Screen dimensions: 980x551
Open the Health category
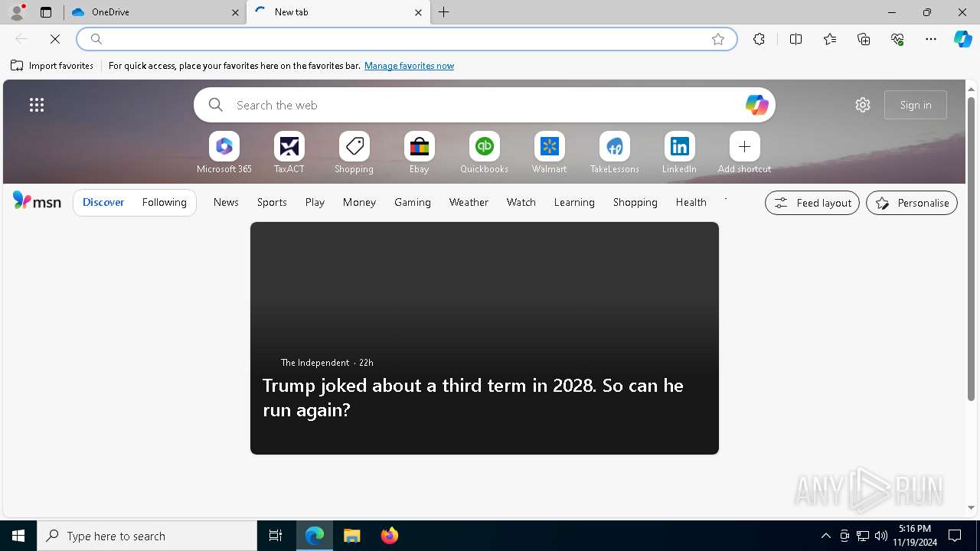691,202
